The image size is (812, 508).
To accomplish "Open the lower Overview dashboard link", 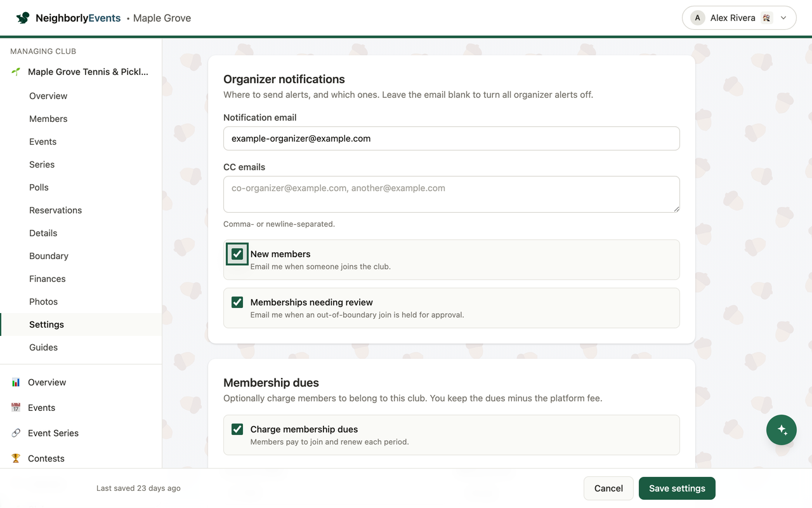I will coord(47,382).
